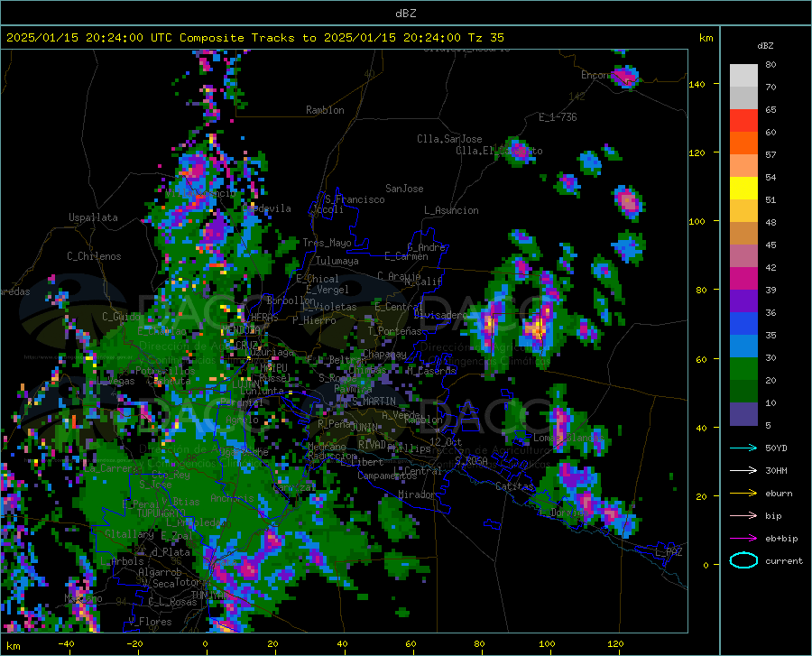The image size is (812, 656).
Task: Pick the magenta swatch in dBZ scale
Action: [743, 279]
